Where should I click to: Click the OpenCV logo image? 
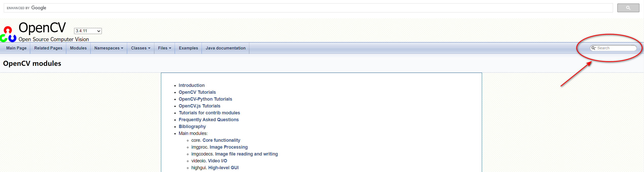coord(8,34)
